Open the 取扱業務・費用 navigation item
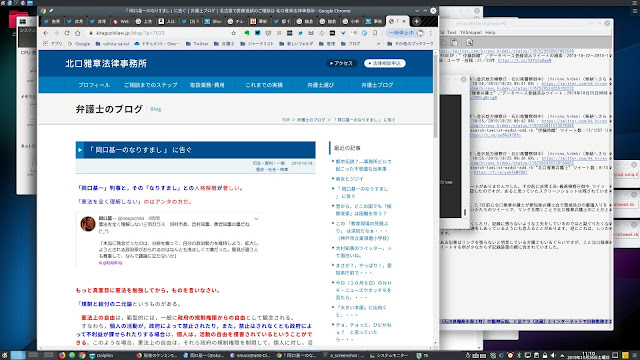The height and width of the screenshot is (360, 640). pyautogui.click(x=207, y=85)
